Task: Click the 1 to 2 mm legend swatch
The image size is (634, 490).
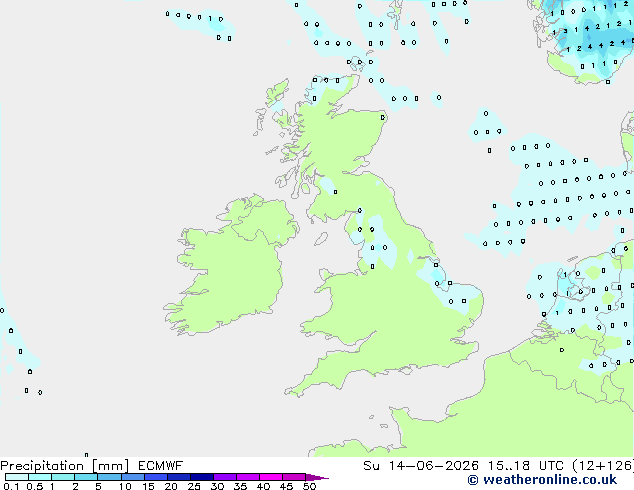Action: click(63, 477)
